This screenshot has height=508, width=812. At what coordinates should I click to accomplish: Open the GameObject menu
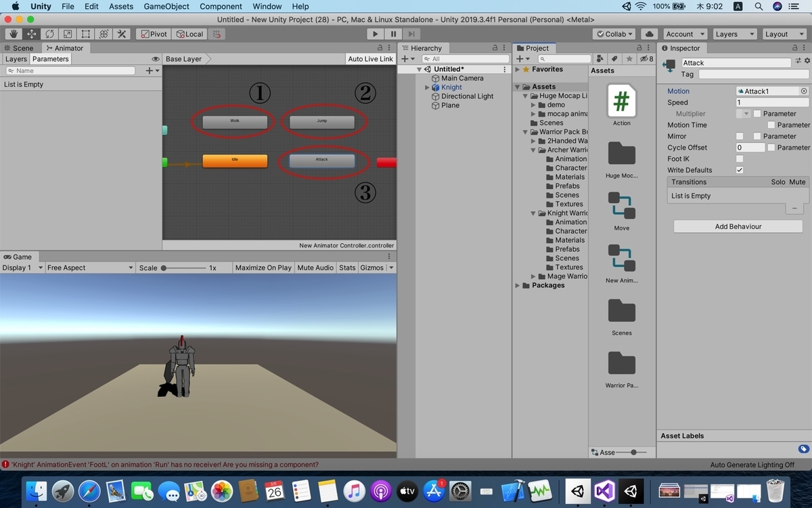[x=166, y=6]
